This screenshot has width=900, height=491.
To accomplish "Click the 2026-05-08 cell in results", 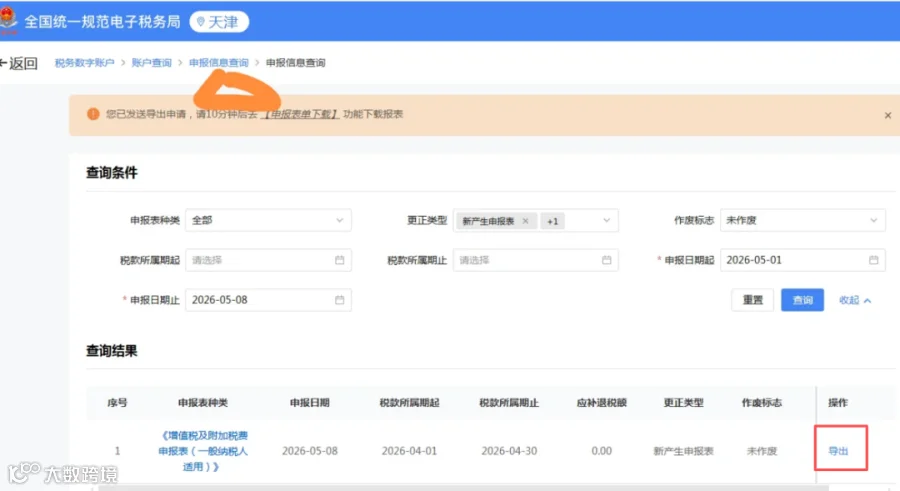I will tap(310, 451).
